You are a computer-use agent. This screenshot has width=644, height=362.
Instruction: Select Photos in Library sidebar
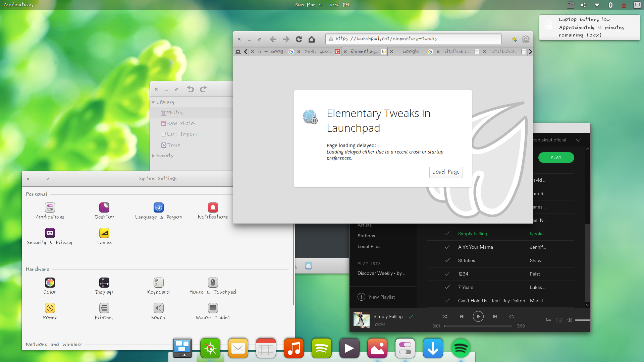click(192, 113)
